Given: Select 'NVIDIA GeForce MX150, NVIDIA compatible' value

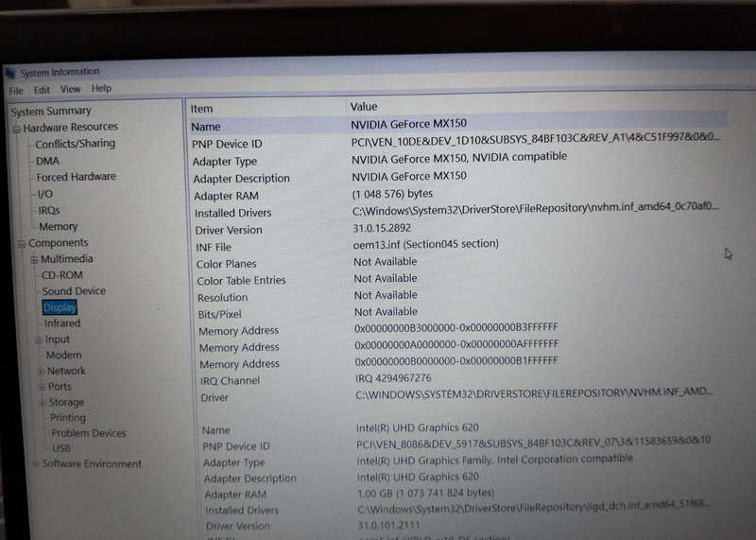Looking at the screenshot, I should click(459, 158).
